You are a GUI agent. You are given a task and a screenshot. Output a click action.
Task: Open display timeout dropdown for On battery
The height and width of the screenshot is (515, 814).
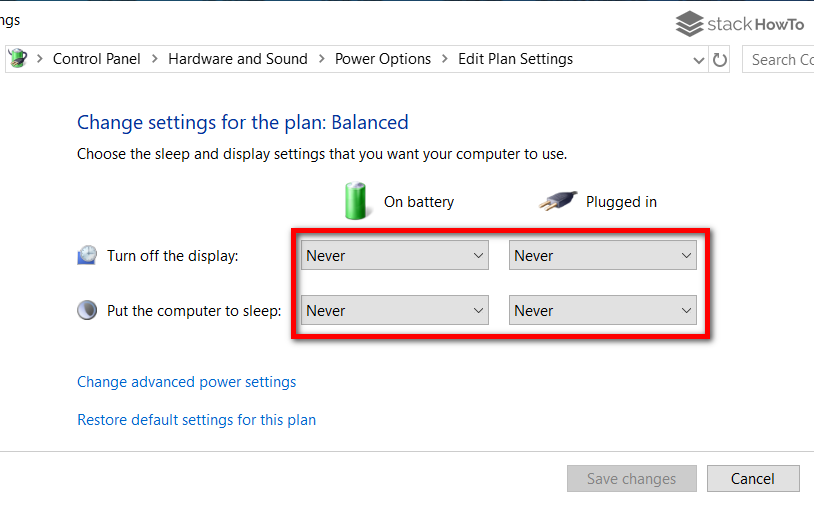point(395,256)
